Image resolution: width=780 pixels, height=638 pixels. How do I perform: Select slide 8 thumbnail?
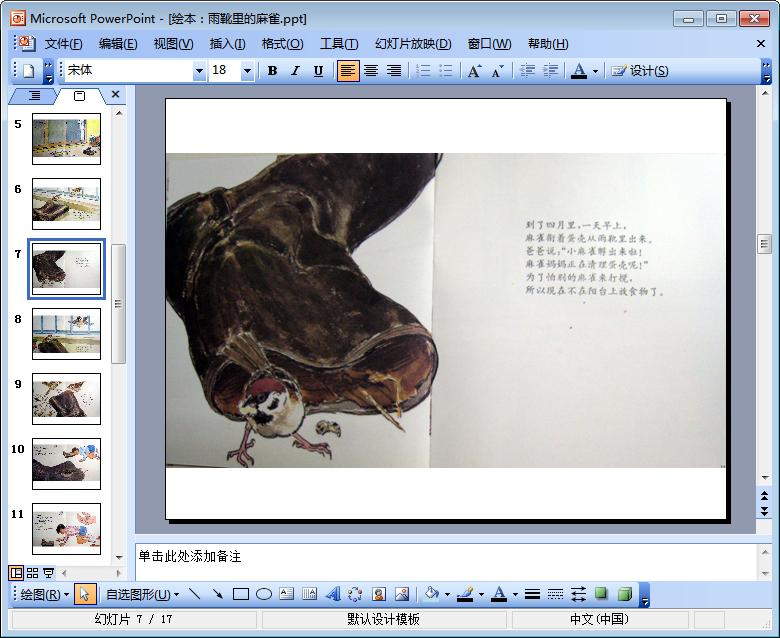(x=66, y=334)
